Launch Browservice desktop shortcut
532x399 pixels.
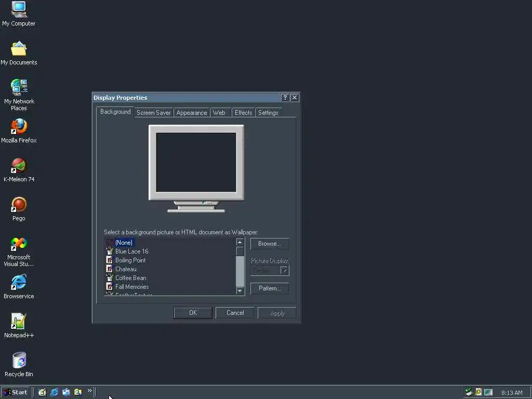pyautogui.click(x=19, y=287)
